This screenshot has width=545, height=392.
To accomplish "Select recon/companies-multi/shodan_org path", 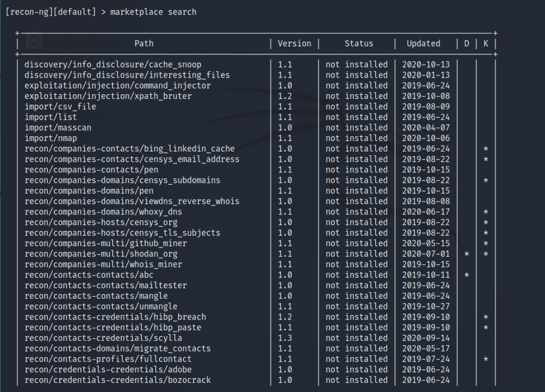I will [101, 254].
